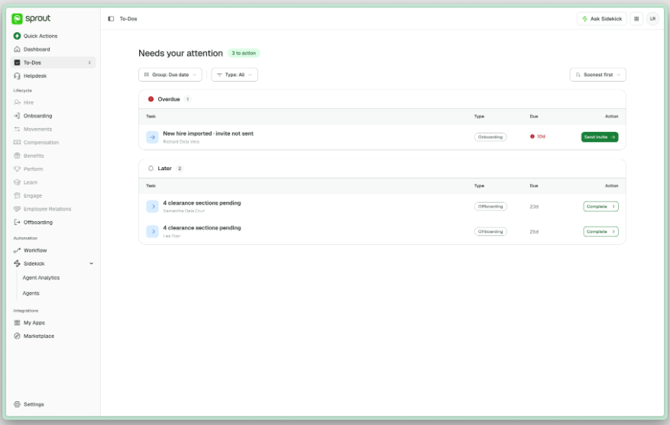The image size is (670, 425).
Task: Open the Soonest first sort dropdown
Action: (598, 75)
